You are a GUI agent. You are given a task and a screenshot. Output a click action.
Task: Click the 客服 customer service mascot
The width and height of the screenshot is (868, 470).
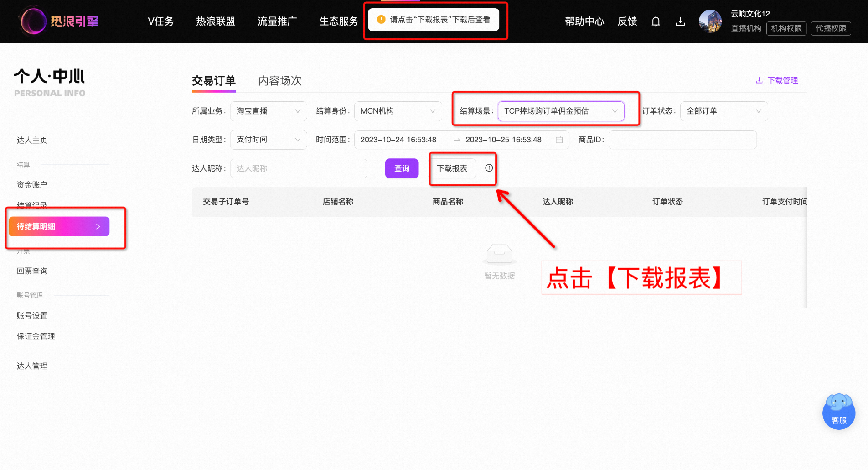click(x=839, y=411)
